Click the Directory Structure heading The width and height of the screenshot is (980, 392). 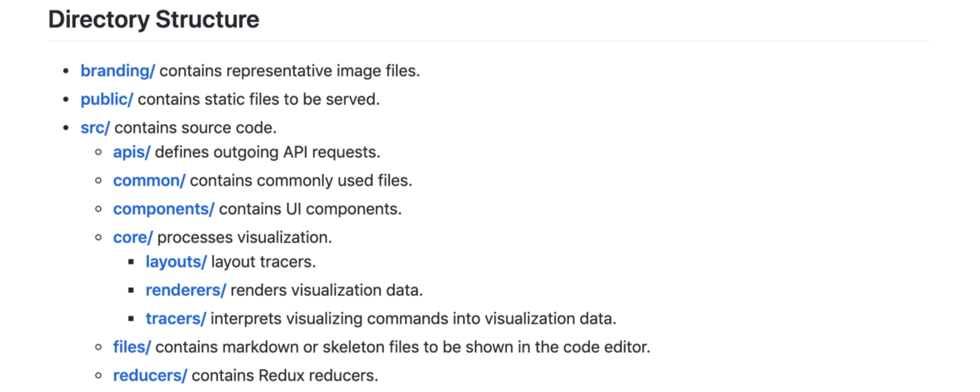coord(154,20)
